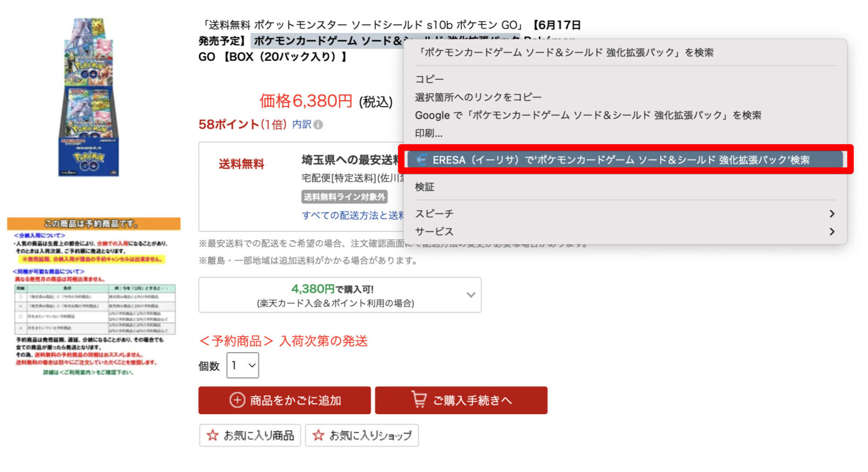Viewport: 868px width, 472px height.
Task: Click the 離島・一部地域 shipping note
Action: (x=308, y=261)
